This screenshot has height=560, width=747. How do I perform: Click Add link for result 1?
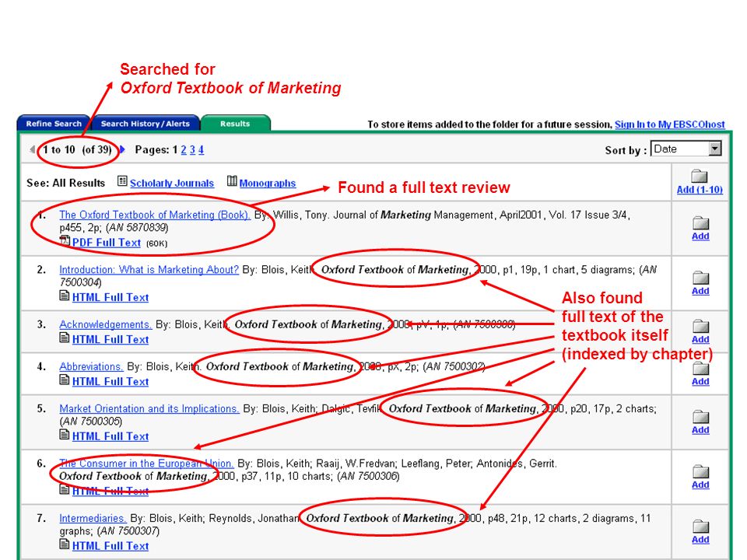pyautogui.click(x=701, y=236)
